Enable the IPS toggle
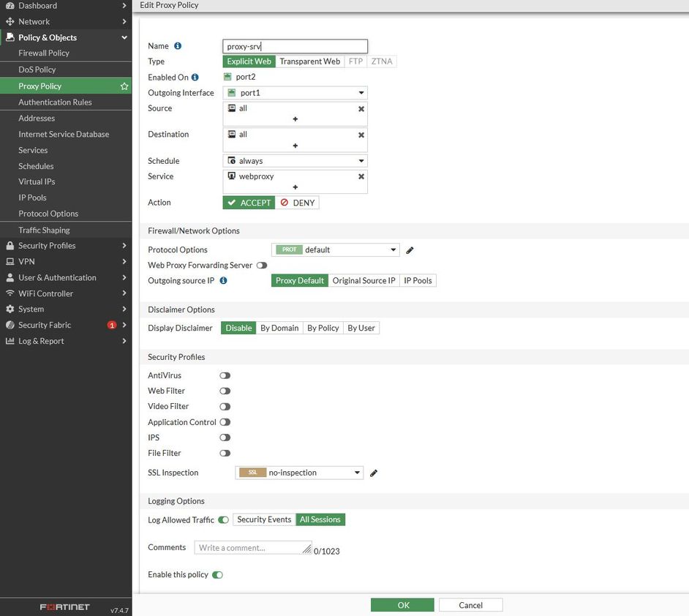The width and height of the screenshot is (689, 616). [225, 437]
